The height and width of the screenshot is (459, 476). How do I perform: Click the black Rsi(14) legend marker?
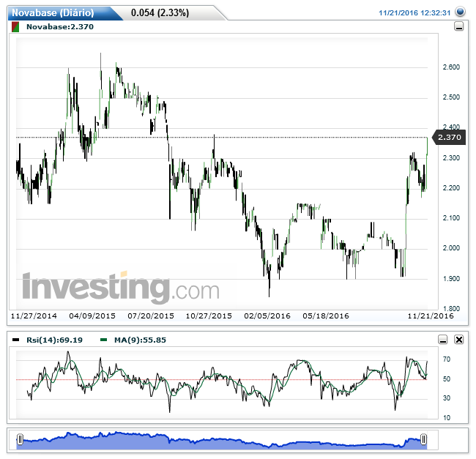point(15,340)
